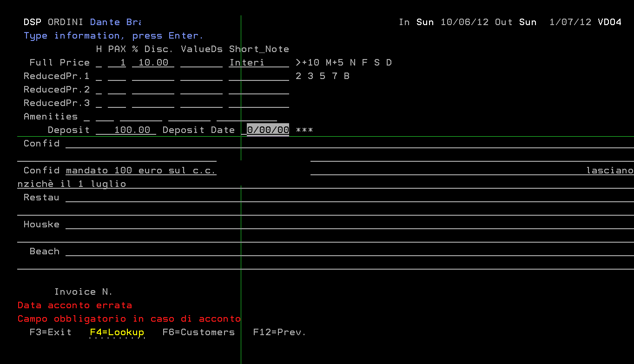Click F12=Prev. to return to previous screen

[x=279, y=332]
